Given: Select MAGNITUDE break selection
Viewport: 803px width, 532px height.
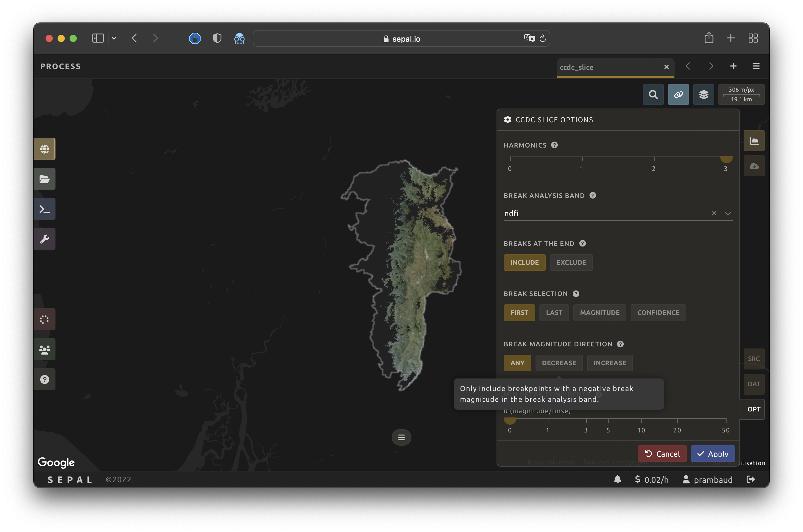Looking at the screenshot, I should point(599,313).
